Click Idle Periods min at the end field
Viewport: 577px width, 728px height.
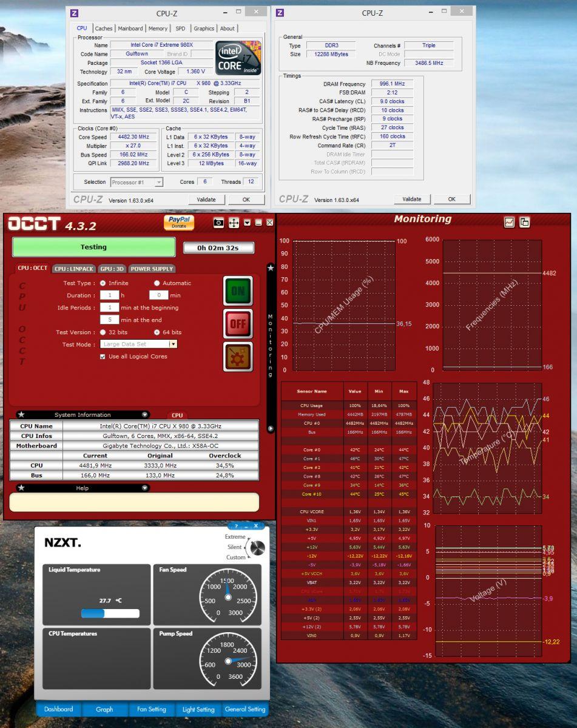click(x=109, y=320)
